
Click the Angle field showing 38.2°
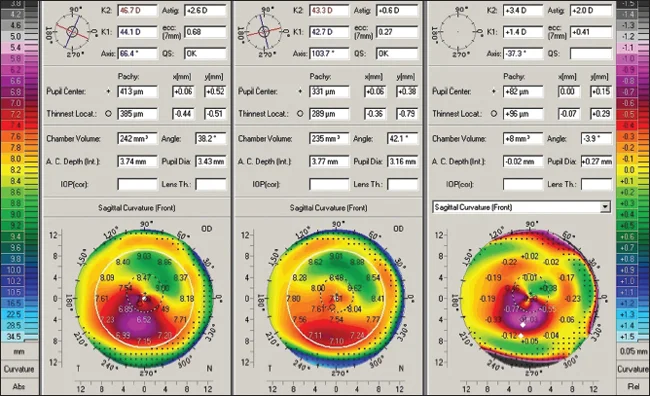click(x=211, y=138)
